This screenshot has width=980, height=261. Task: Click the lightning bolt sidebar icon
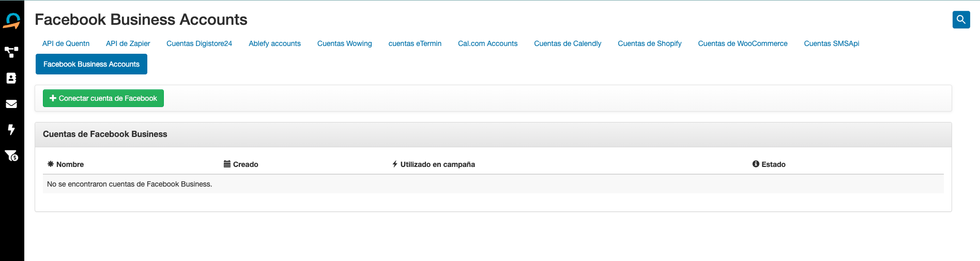point(11,130)
